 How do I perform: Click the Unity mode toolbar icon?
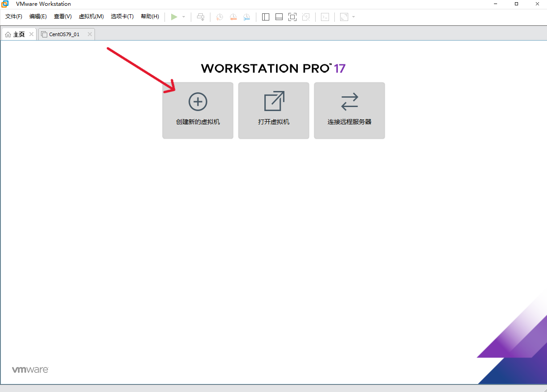pyautogui.click(x=306, y=17)
